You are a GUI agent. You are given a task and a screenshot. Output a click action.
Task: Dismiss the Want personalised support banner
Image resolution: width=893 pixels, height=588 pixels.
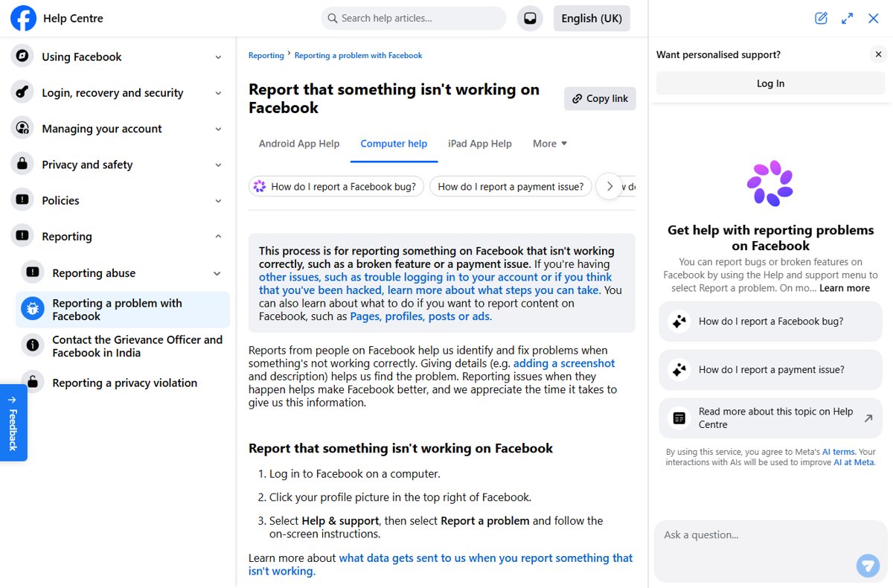click(x=878, y=54)
